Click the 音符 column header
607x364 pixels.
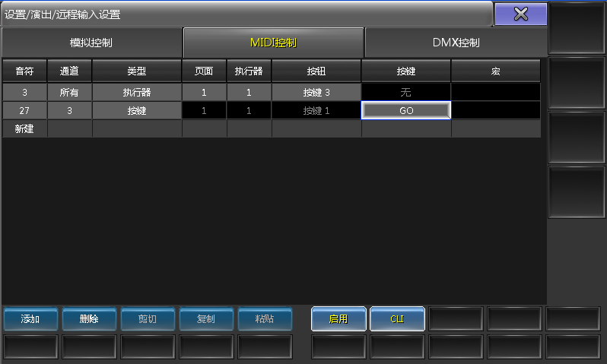pos(24,71)
